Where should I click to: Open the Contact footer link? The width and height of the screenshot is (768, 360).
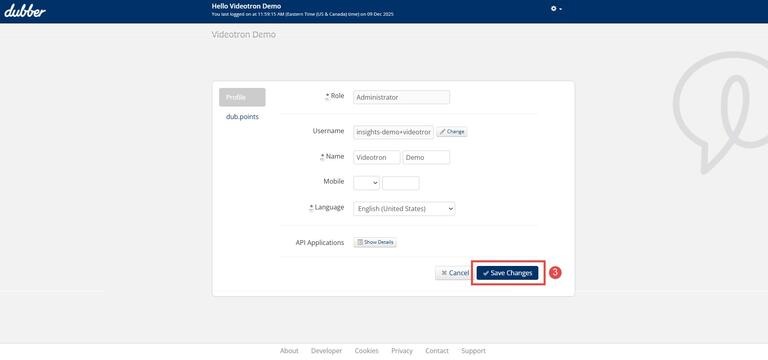click(436, 351)
